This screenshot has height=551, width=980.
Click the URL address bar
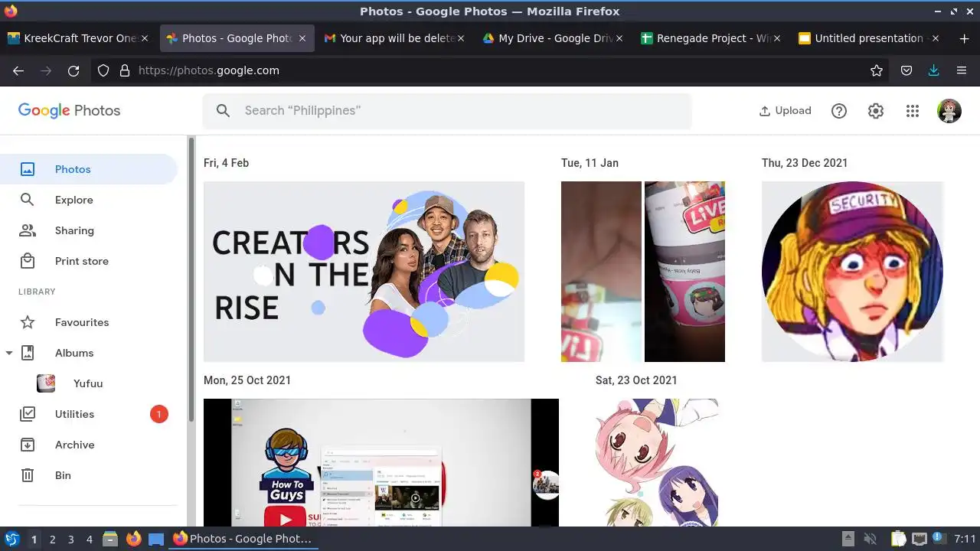pos(490,70)
